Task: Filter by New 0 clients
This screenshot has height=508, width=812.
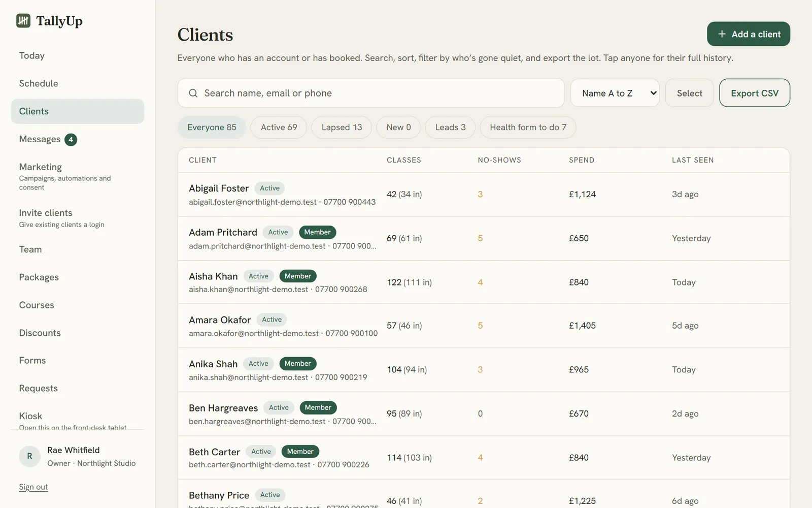Action: 398,128
